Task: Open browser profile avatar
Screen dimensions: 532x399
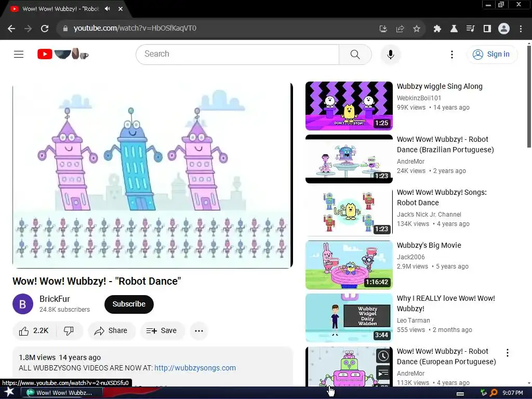Action: click(504, 29)
